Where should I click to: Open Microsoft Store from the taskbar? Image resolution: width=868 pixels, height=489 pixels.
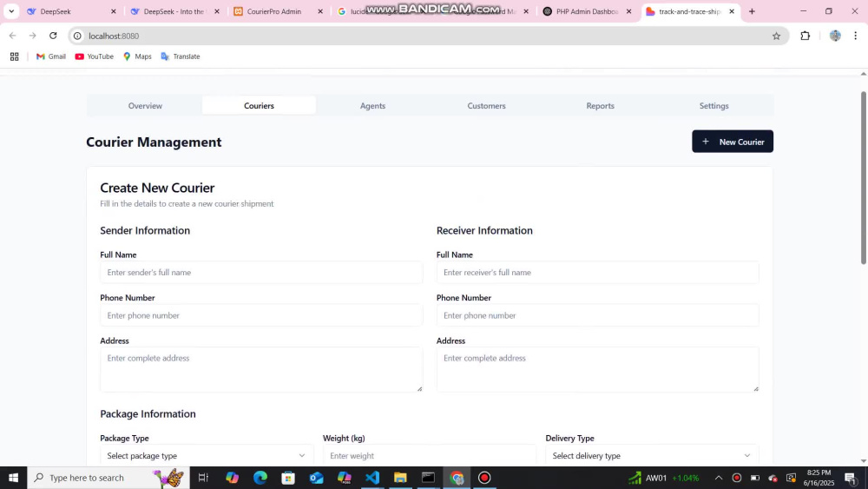pos(288,478)
